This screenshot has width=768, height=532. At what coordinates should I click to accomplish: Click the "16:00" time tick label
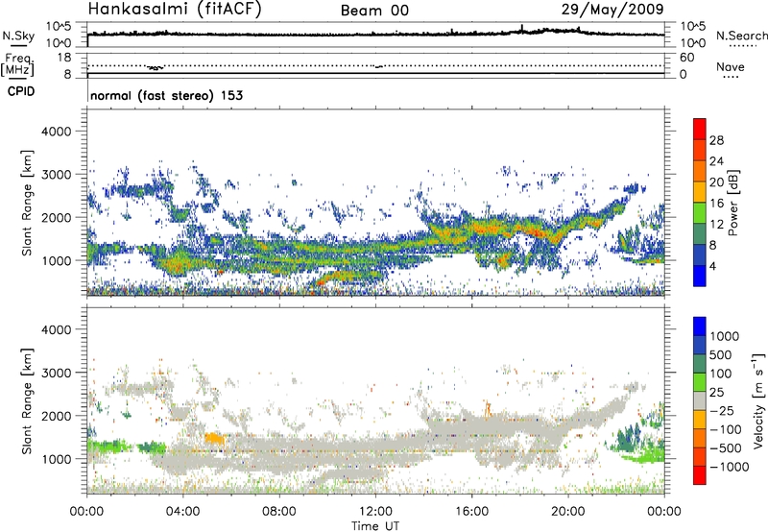(x=471, y=512)
